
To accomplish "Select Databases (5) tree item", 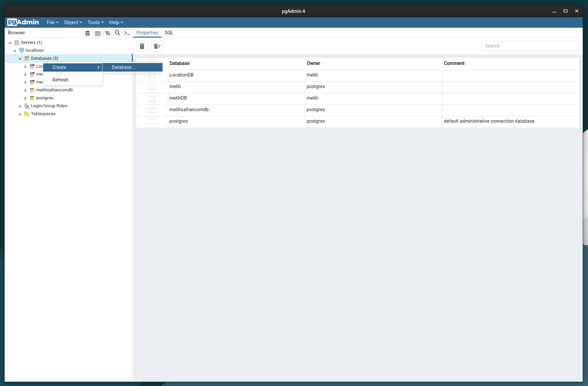I will pos(44,58).
